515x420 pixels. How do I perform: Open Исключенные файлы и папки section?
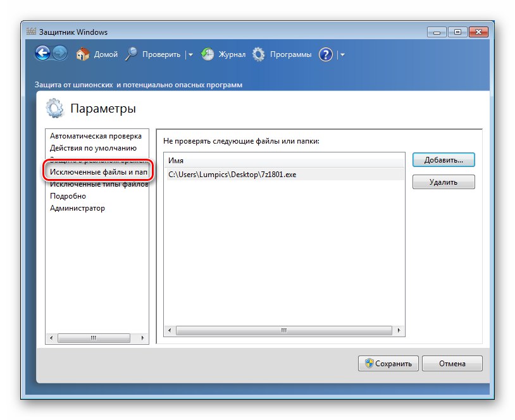tap(98, 172)
